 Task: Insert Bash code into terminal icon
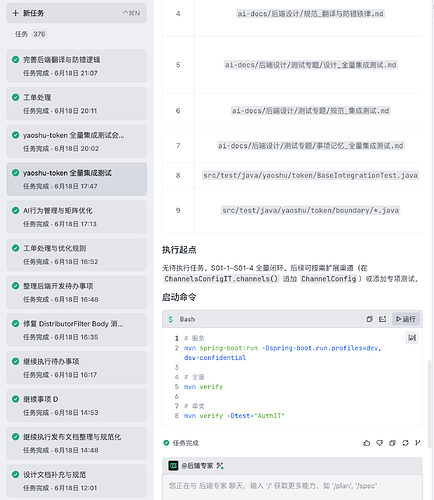click(x=382, y=319)
